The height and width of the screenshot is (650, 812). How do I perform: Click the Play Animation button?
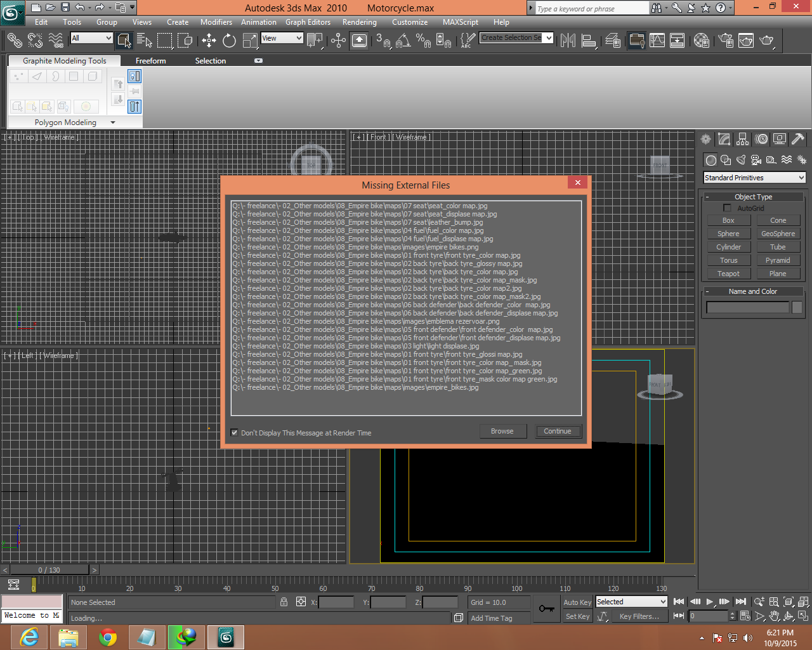pos(709,602)
